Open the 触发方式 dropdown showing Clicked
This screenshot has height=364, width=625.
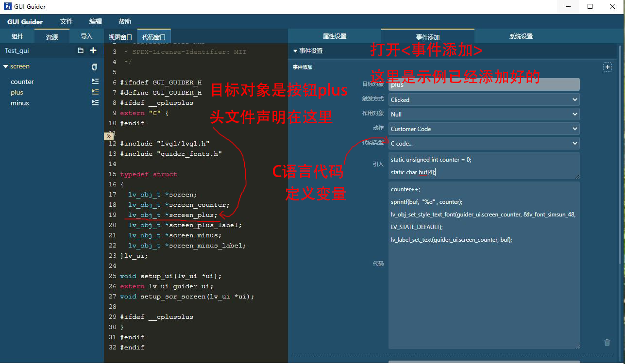[484, 99]
